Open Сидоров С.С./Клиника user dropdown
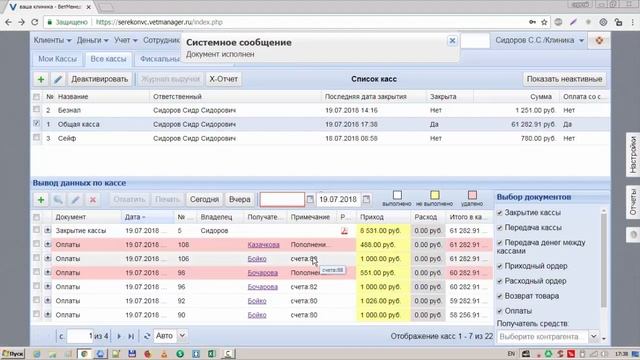The width and height of the screenshot is (640, 360). [539, 40]
